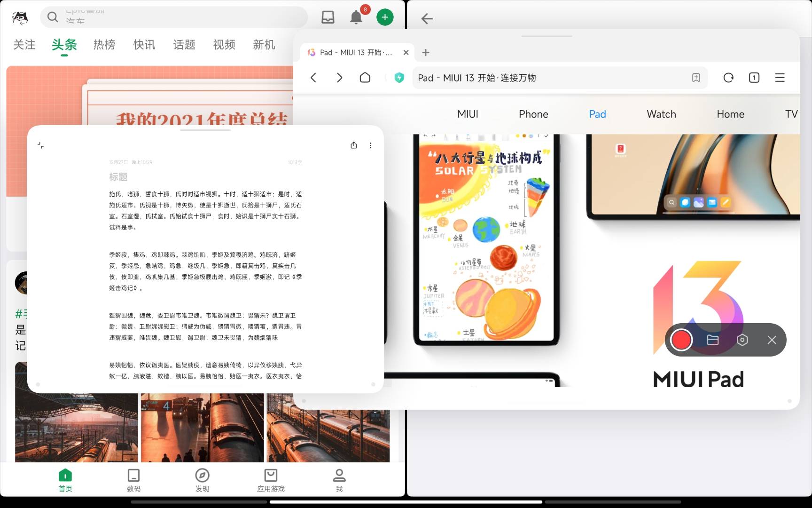Open screen recorder settings gear
The height and width of the screenshot is (508, 812).
pyautogui.click(x=742, y=340)
